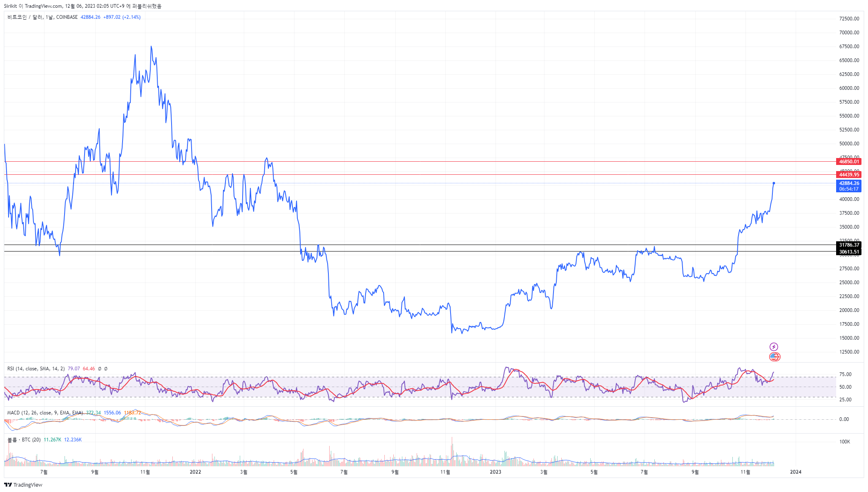Image resolution: width=868 pixels, height=492 pixels.
Task: Click the purple lightning bolt event icon
Action: tap(774, 347)
